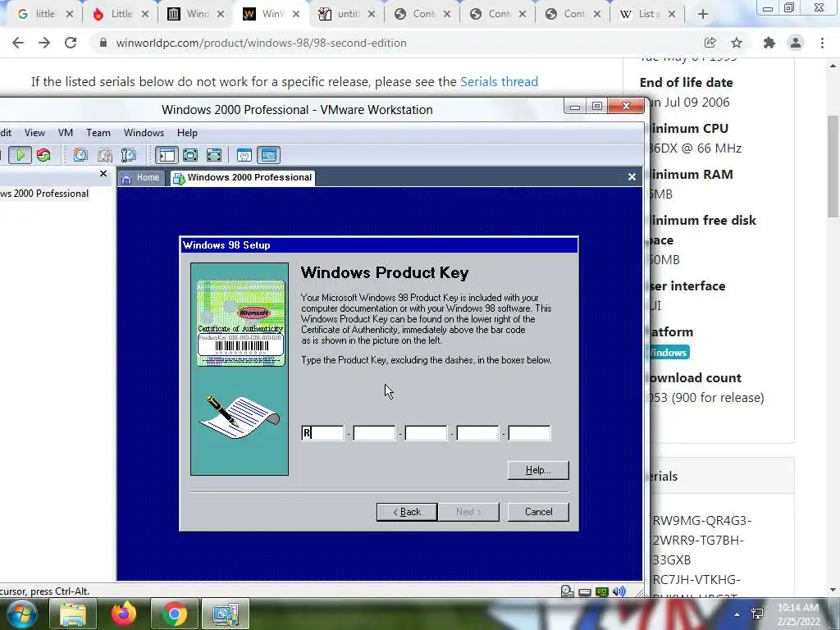Bookmark this page with the star icon

tap(737, 43)
